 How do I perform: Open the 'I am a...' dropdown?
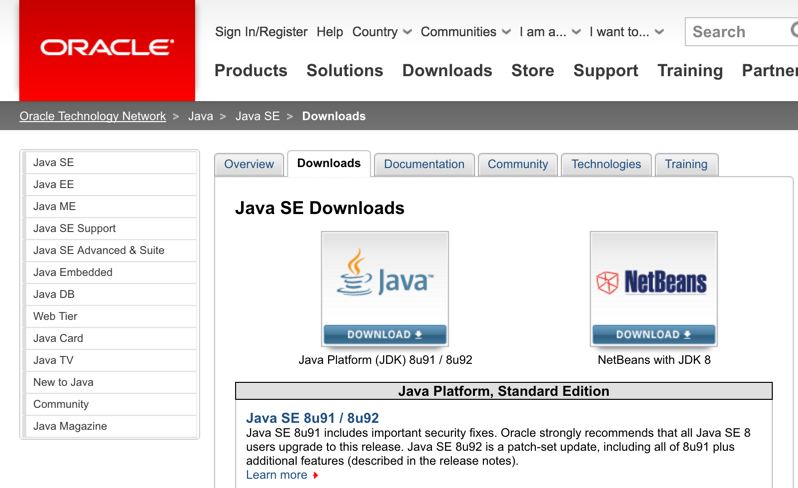click(550, 32)
